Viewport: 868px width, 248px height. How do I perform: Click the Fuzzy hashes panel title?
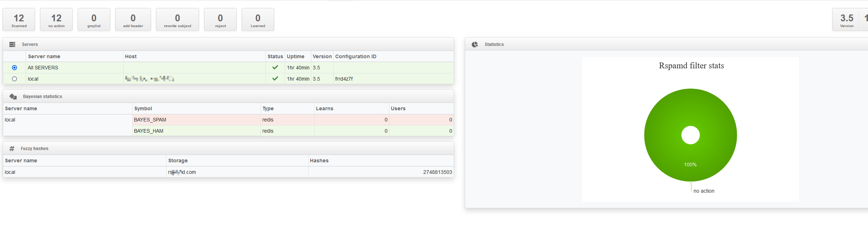point(35,149)
